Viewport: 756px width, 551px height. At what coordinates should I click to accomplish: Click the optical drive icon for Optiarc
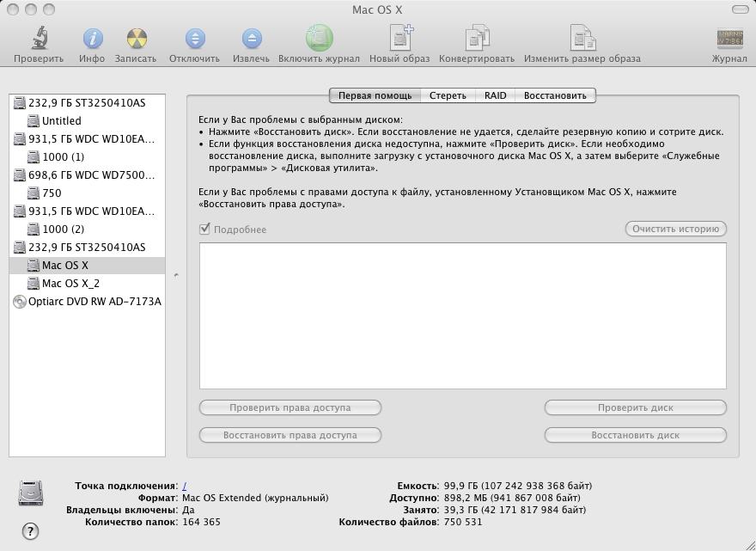tap(19, 302)
